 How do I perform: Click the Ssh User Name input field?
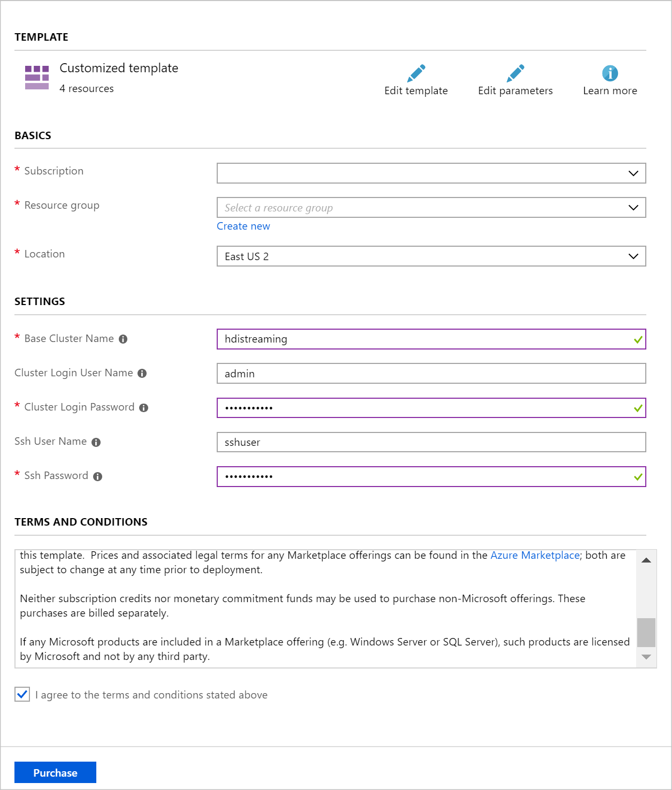click(x=431, y=442)
